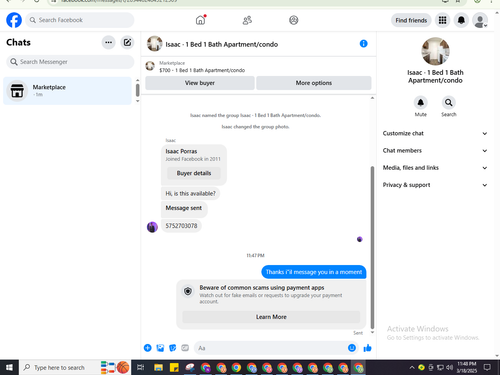The height and width of the screenshot is (375, 500).
Task: Click Learn More about scams
Action: (271, 317)
